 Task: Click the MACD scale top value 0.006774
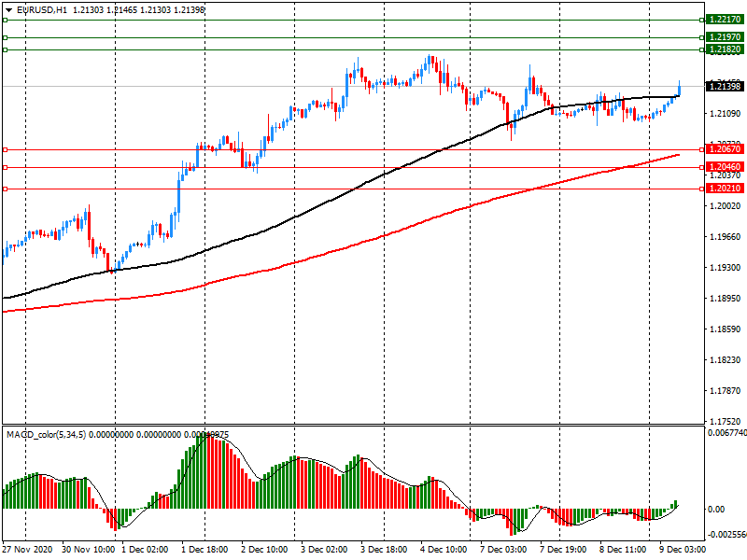click(727, 433)
